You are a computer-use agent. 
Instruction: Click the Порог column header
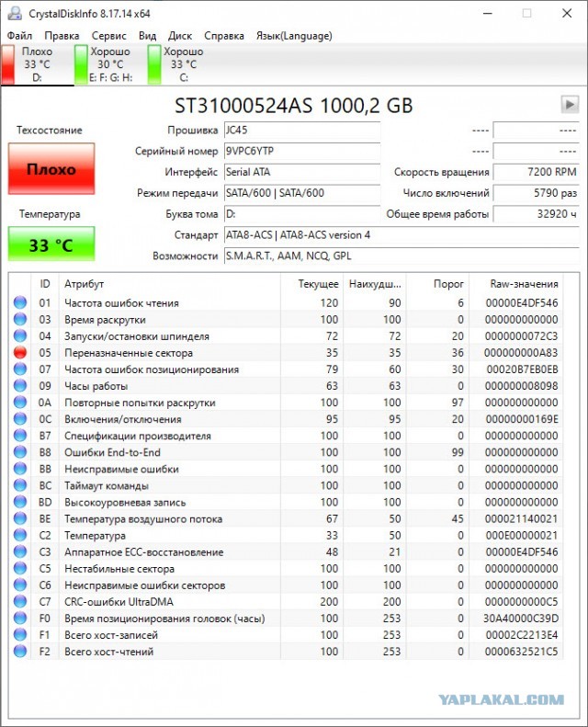pyautogui.click(x=438, y=284)
